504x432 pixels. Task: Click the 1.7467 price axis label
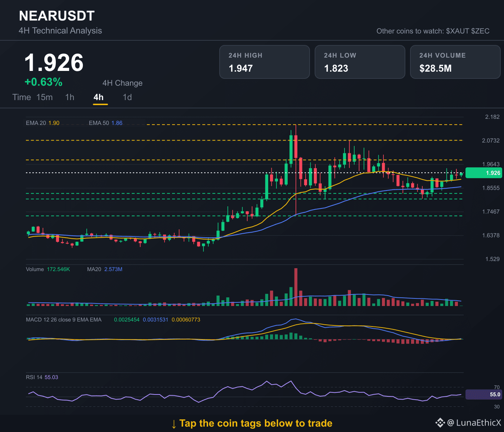click(491, 212)
